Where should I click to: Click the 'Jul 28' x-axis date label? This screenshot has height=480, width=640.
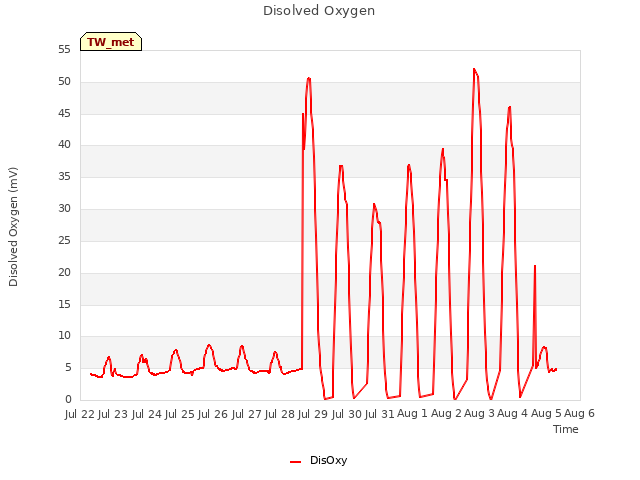coord(280,414)
